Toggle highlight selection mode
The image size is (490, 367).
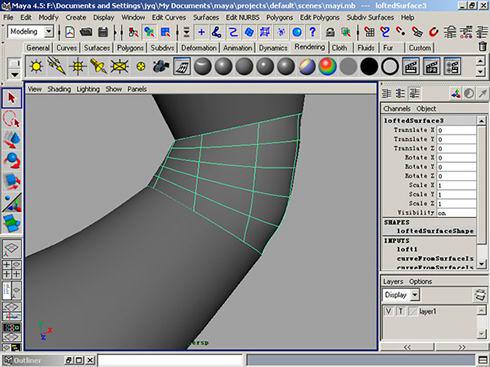pyautogui.click(x=346, y=32)
